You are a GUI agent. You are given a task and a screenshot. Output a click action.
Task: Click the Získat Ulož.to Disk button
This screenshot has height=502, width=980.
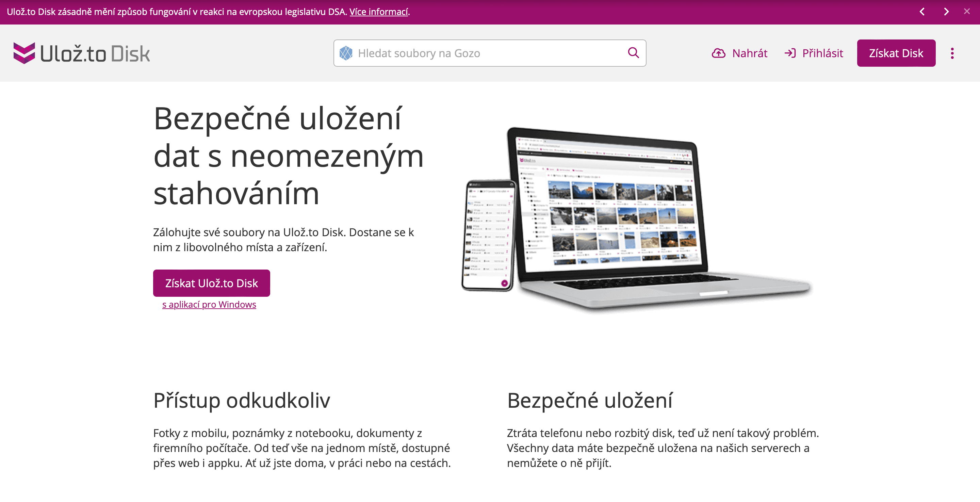[x=212, y=283]
